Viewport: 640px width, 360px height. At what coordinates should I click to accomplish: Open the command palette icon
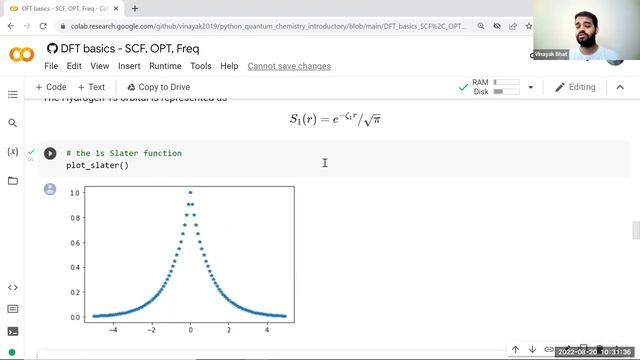click(13, 309)
